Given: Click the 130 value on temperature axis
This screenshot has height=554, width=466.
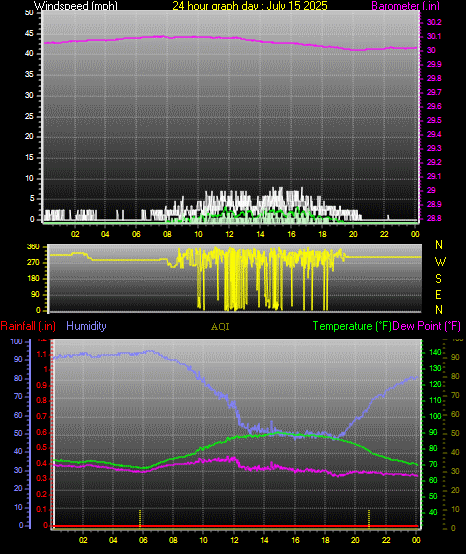Looking at the screenshot, I should point(435,368).
